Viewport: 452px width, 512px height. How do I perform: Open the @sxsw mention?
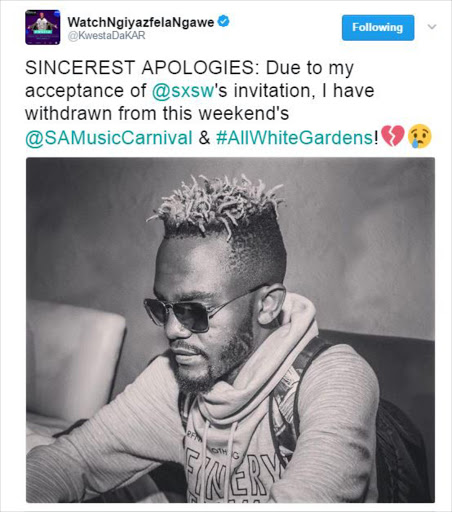tap(183, 91)
